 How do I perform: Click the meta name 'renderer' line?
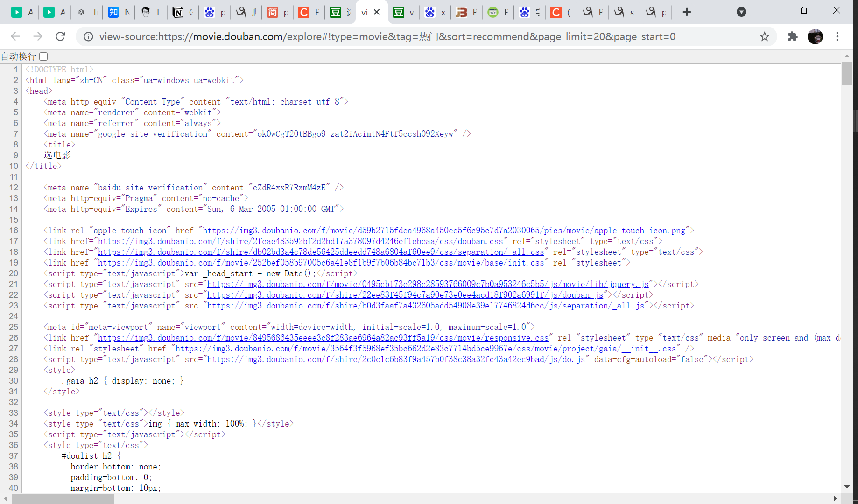click(x=133, y=112)
